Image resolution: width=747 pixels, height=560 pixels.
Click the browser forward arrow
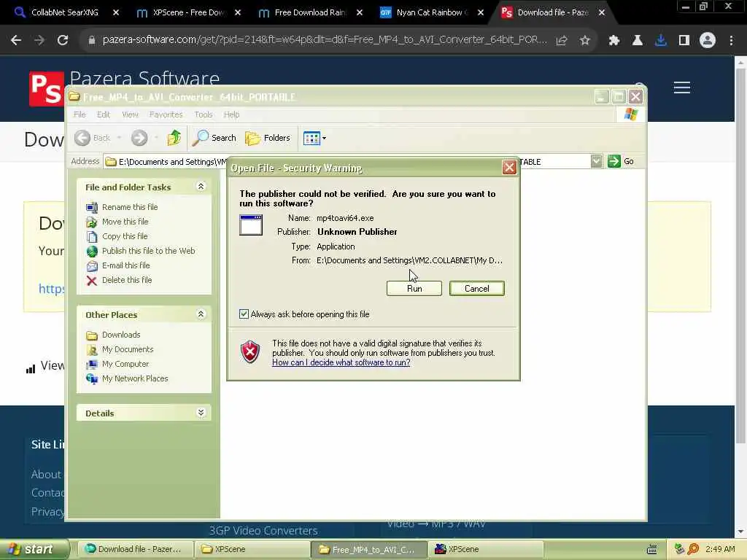coord(39,41)
